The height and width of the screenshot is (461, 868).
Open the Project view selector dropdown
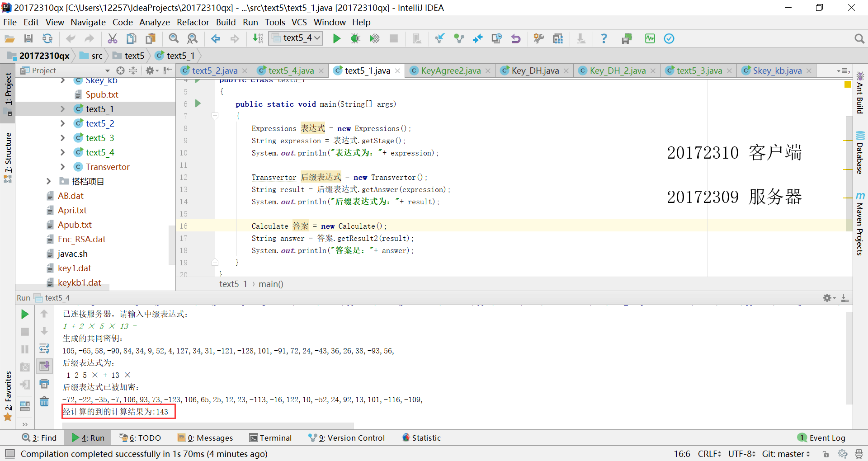click(108, 71)
